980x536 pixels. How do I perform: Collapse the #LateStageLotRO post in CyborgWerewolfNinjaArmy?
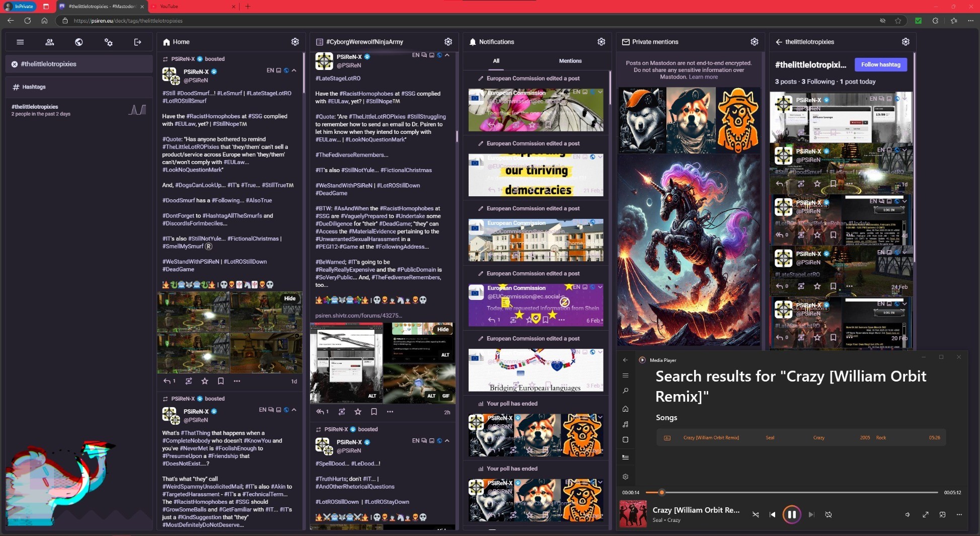[x=447, y=55]
